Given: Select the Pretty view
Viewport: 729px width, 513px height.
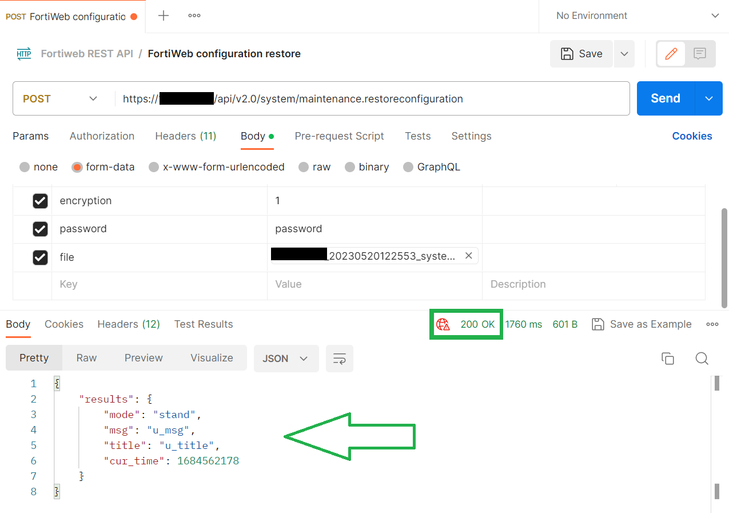Looking at the screenshot, I should [34, 358].
